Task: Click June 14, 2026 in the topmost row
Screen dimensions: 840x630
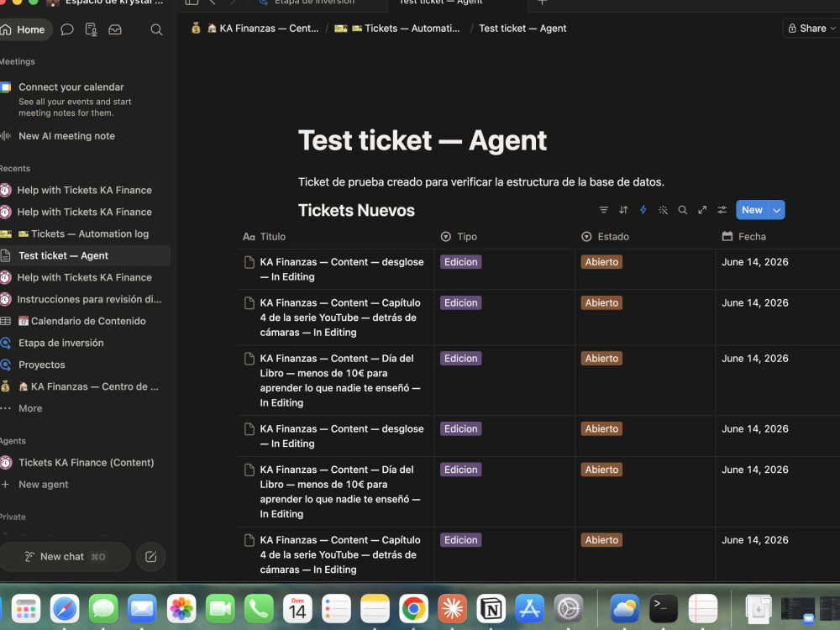Action: [755, 262]
